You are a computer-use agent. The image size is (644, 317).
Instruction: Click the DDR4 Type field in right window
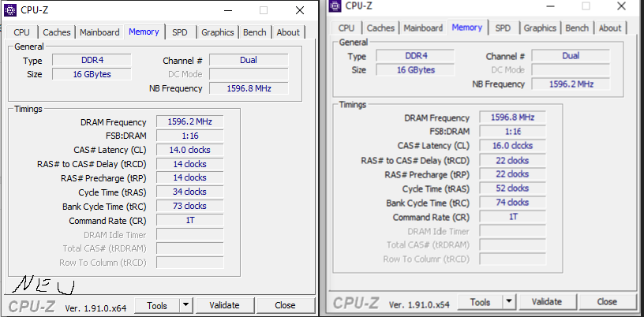coord(415,56)
